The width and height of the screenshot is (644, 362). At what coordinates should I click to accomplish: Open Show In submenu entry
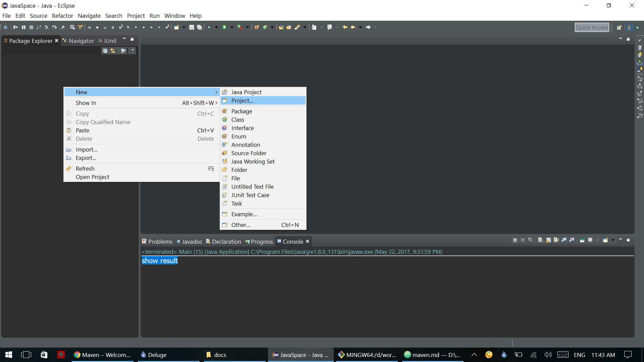tap(142, 103)
